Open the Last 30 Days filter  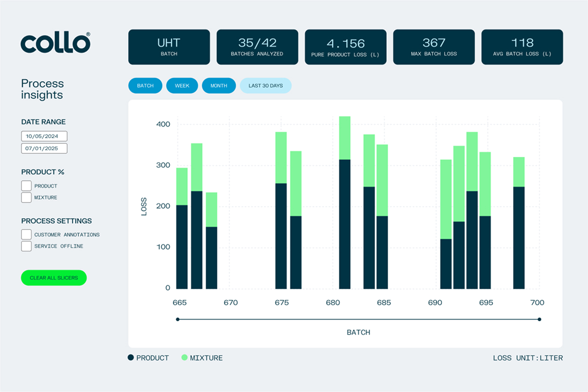[266, 85]
